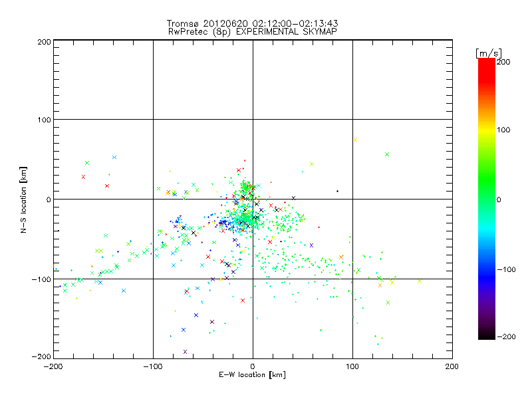
Task: Select the purple X marker at plot bottom
Action: tap(185, 351)
